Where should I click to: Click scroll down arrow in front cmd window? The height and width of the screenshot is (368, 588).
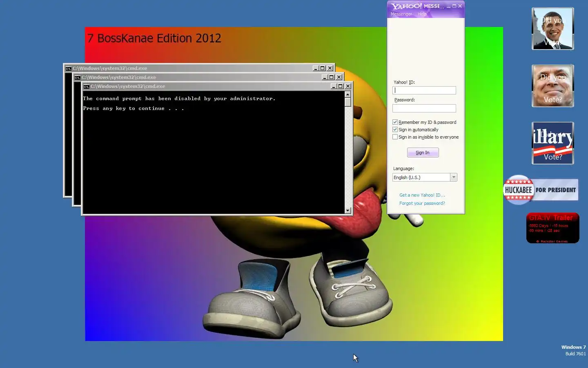point(348,211)
